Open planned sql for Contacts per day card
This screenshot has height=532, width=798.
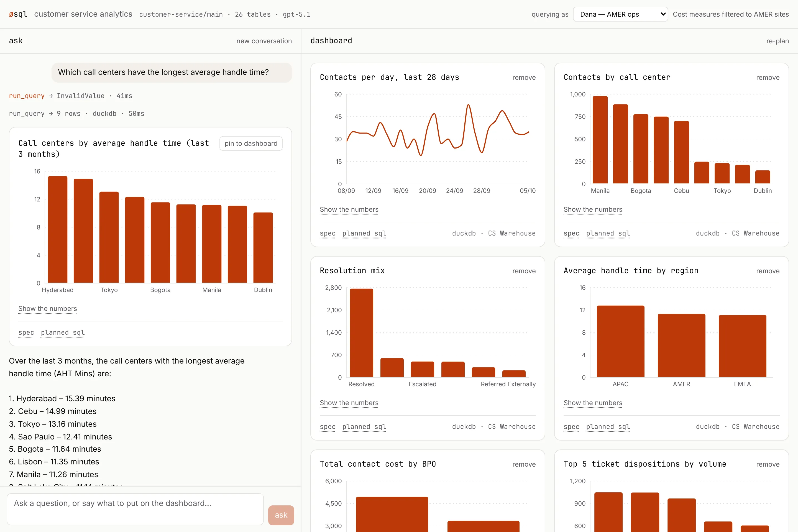click(364, 233)
